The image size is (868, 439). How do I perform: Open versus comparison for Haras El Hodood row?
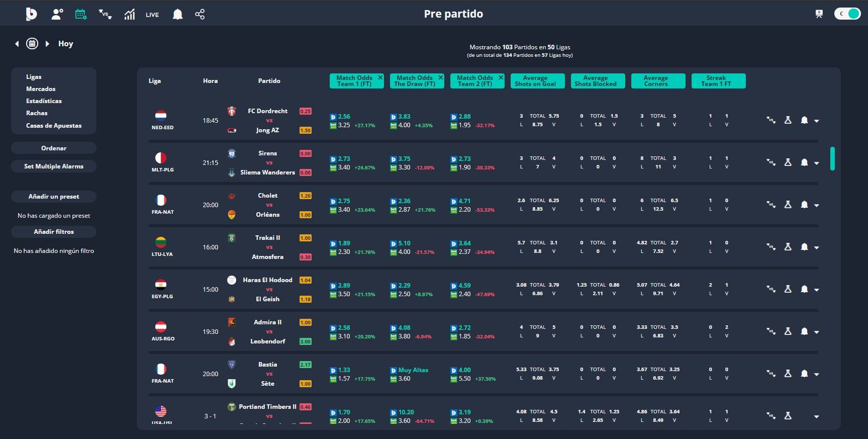[771, 289]
